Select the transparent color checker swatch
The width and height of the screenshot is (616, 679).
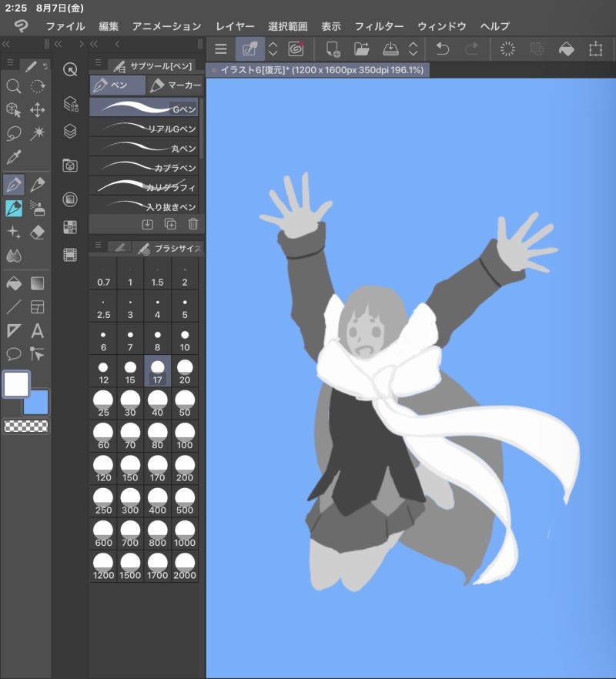tap(26, 426)
